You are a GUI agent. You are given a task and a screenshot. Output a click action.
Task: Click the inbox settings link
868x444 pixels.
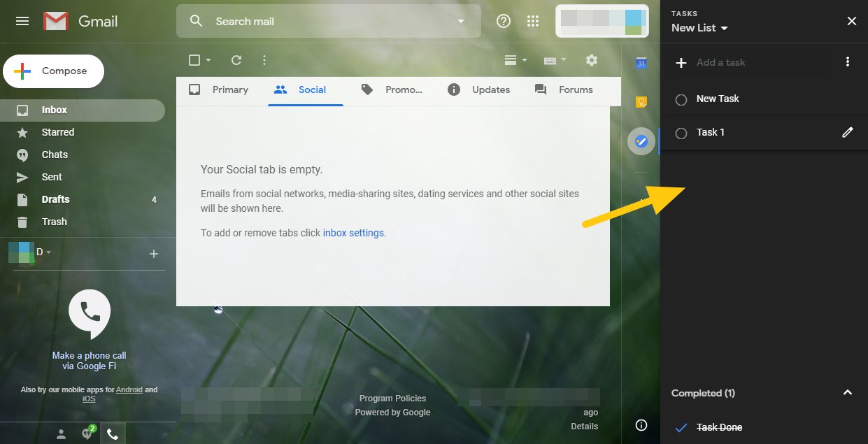353,232
